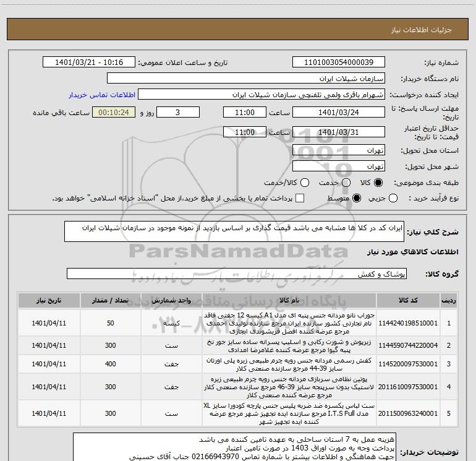Click the delivery city field تهران
This screenshot has width=476, height=461.
coord(339,166)
